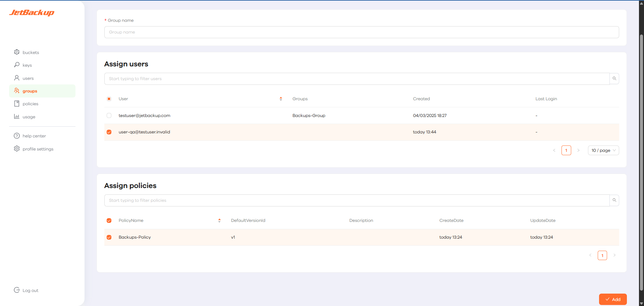Click the groups icon in sidebar
Image resolution: width=644 pixels, height=306 pixels.
tap(17, 90)
